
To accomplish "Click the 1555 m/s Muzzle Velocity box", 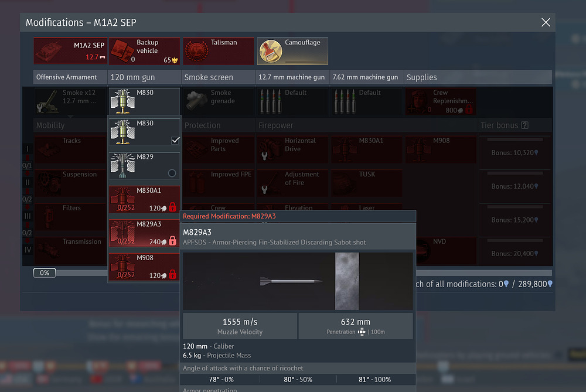I will 240,326.
